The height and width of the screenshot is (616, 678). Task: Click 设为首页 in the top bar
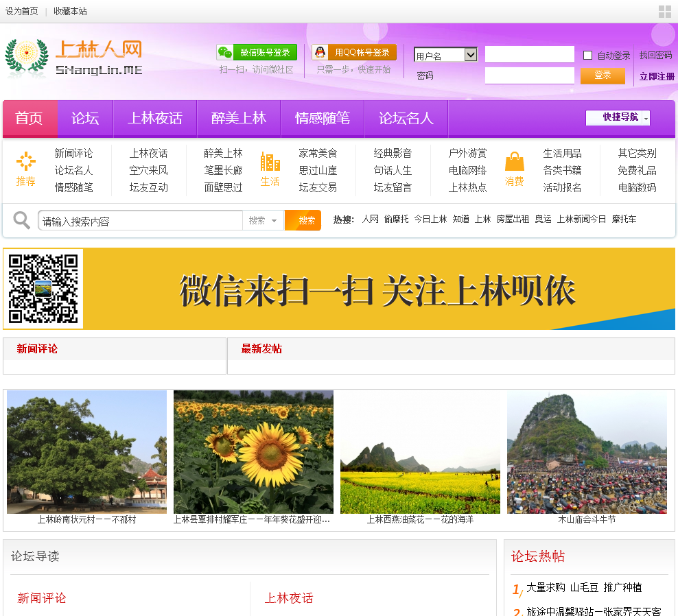22,11
